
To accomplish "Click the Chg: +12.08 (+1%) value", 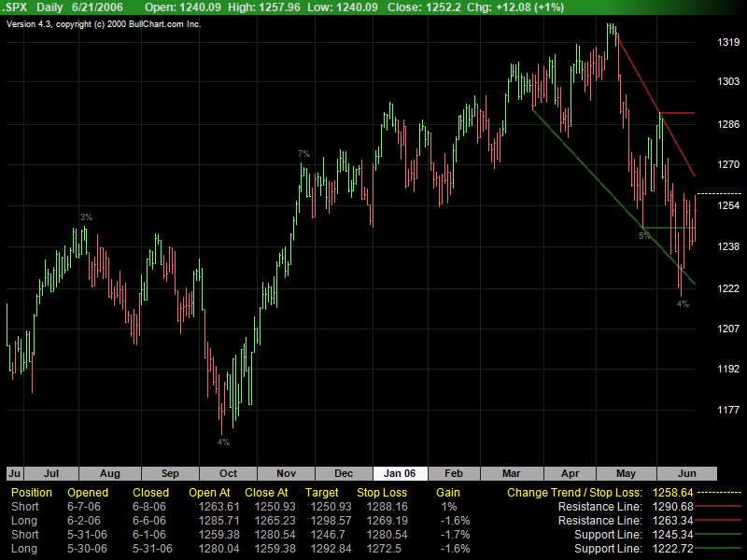I will pyautogui.click(x=514, y=7).
